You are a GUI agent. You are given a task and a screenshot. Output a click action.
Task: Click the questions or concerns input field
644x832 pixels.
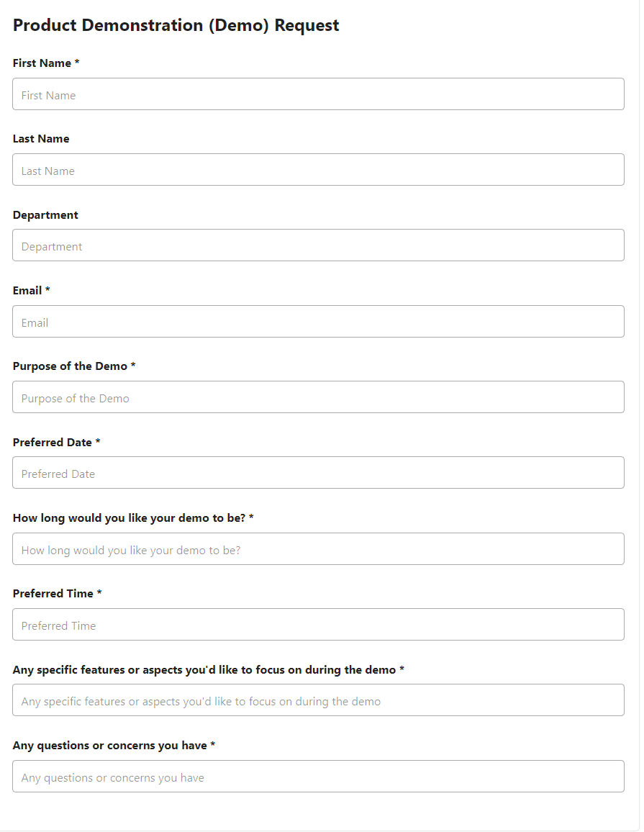coord(318,776)
